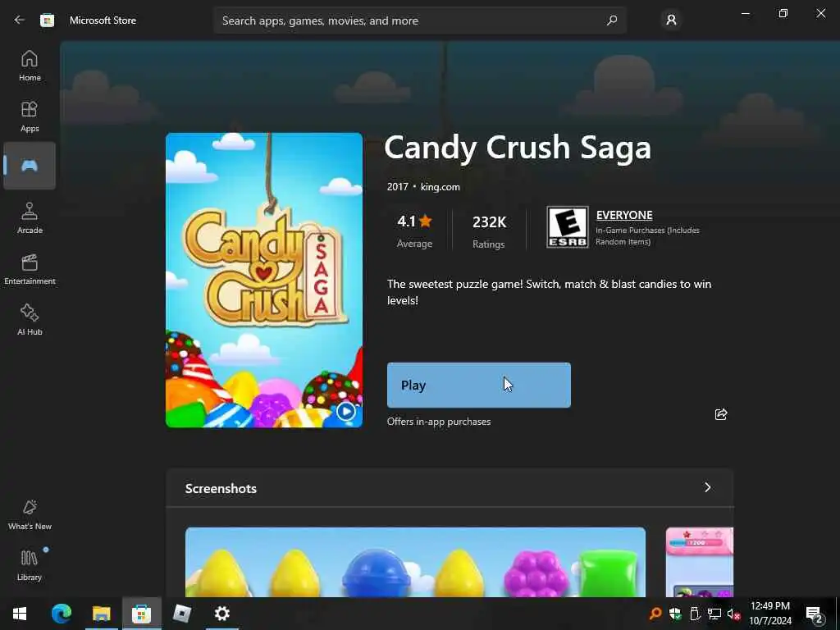Go back with the arrow icon
Viewport: 840px width, 630px height.
20,20
